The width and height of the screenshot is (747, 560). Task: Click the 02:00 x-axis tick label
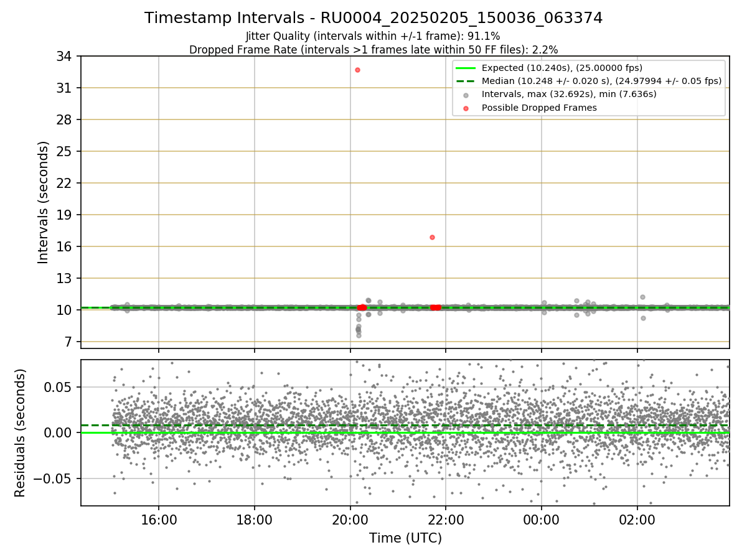(637, 519)
